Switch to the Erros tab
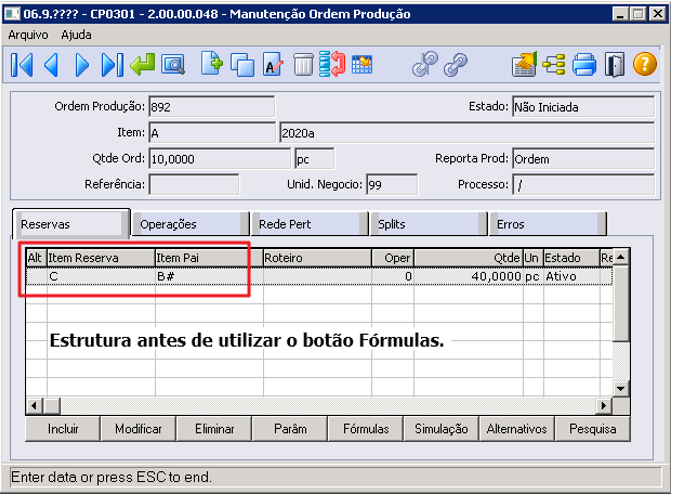The height and width of the screenshot is (495, 674). tap(548, 224)
